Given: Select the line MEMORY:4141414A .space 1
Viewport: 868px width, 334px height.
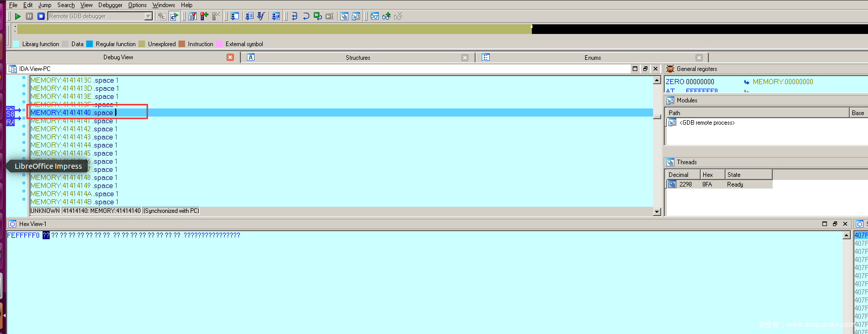Looking at the screenshot, I should pos(341,194).
